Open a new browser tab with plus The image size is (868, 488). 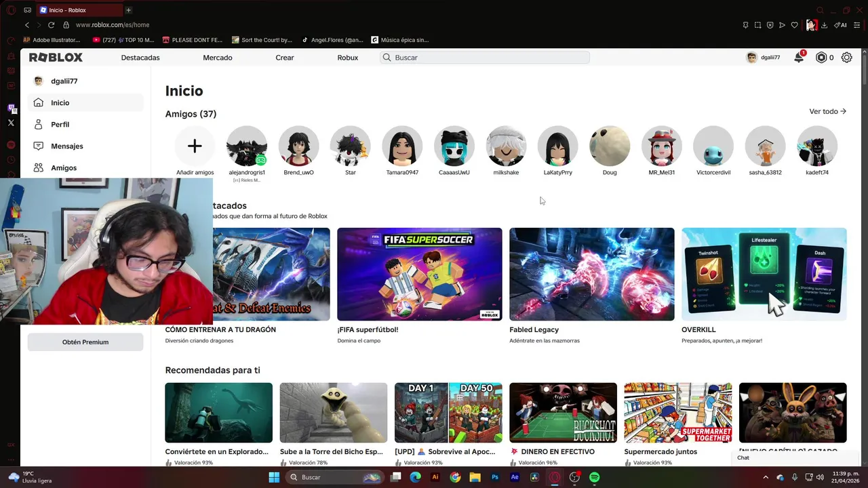pyautogui.click(x=128, y=10)
